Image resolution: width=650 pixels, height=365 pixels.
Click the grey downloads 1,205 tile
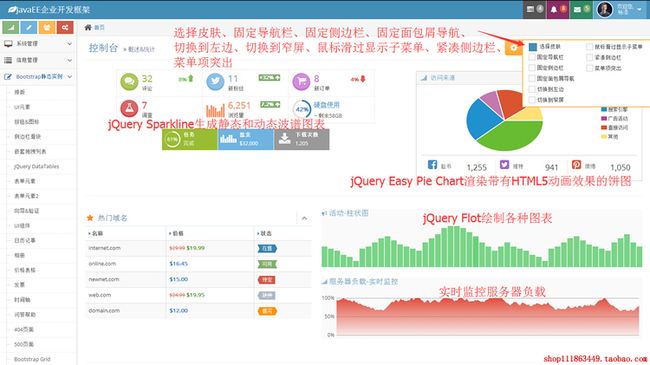tap(302, 139)
